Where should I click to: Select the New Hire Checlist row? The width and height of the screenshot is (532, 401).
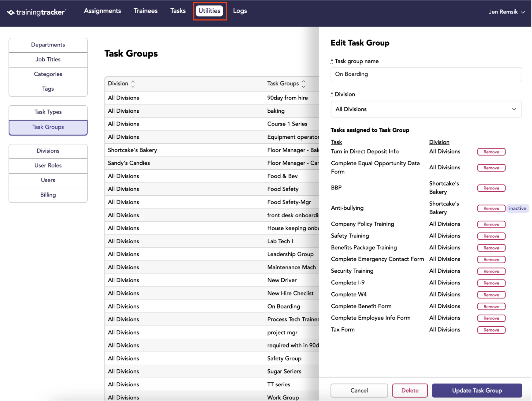[x=212, y=293]
